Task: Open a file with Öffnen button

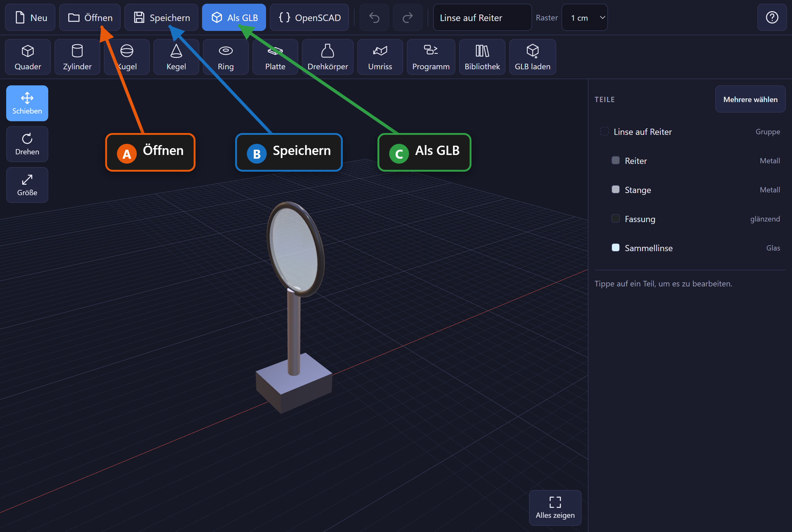Action: click(90, 18)
